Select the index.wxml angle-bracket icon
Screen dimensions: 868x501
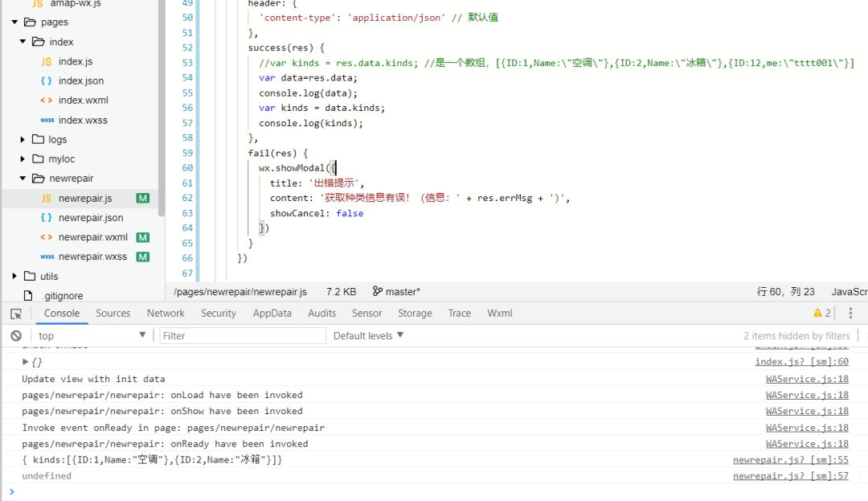(x=47, y=101)
